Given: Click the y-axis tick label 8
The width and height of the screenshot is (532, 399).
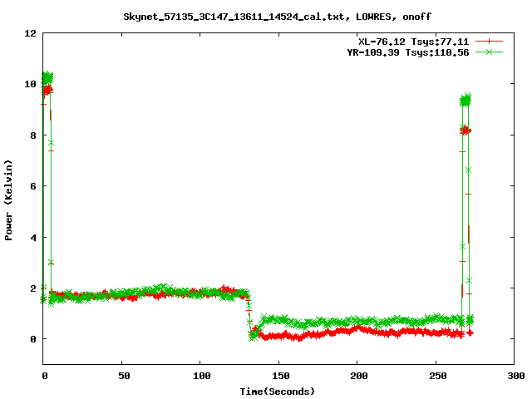Looking at the screenshot, I should tap(33, 135).
